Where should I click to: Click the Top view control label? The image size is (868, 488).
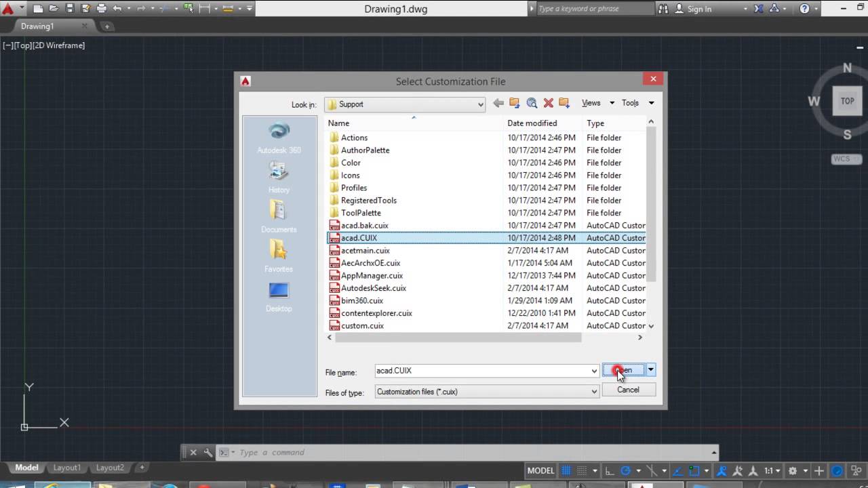[23, 45]
